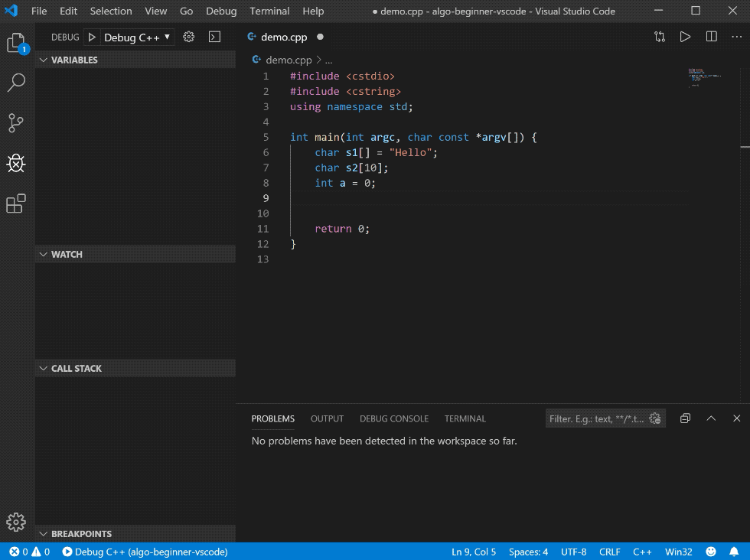The image size is (750, 560).
Task: Expand the BREAKPOINTS section
Action: pyautogui.click(x=81, y=534)
